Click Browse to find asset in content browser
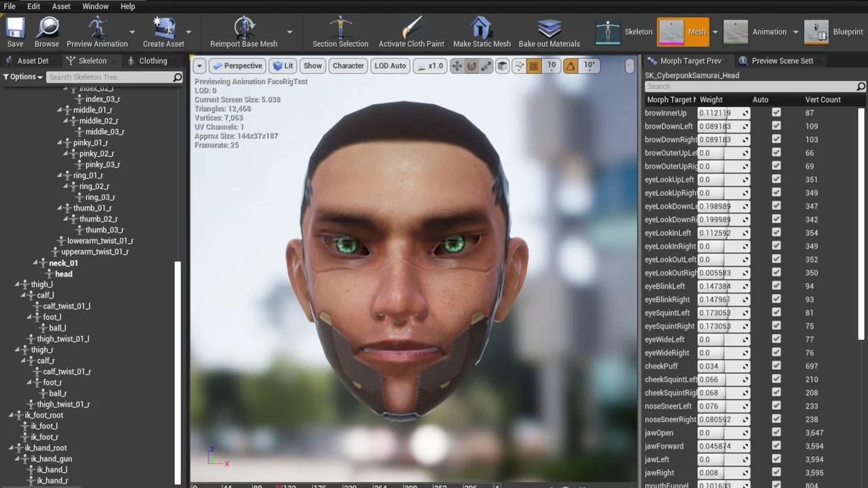The height and width of the screenshot is (488, 868). tap(47, 31)
